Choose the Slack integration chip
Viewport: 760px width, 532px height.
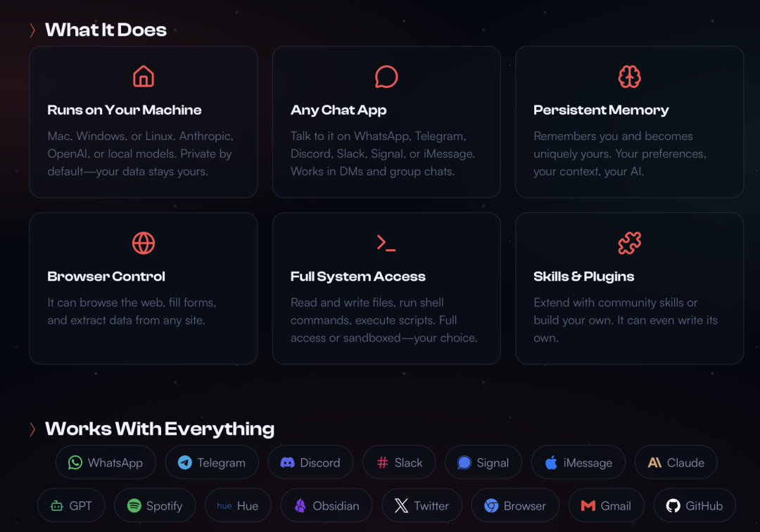[x=399, y=462]
